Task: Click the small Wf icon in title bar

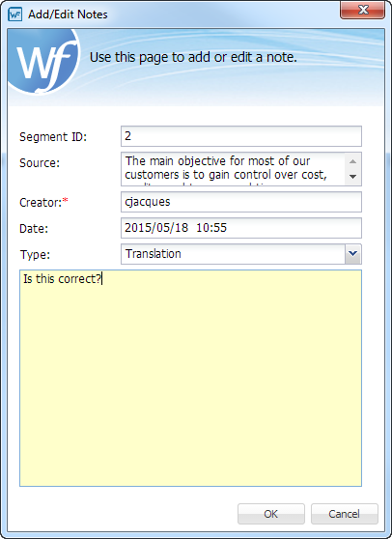Action: coord(15,14)
